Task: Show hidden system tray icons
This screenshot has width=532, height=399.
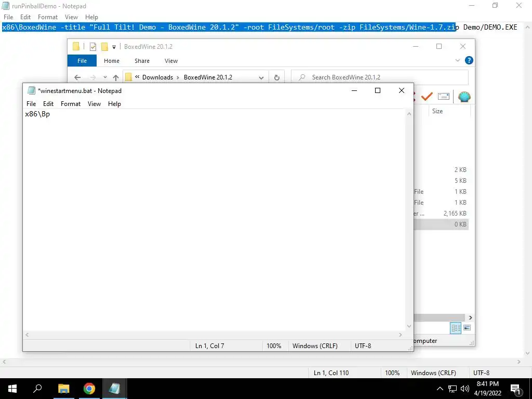Action: (440, 389)
